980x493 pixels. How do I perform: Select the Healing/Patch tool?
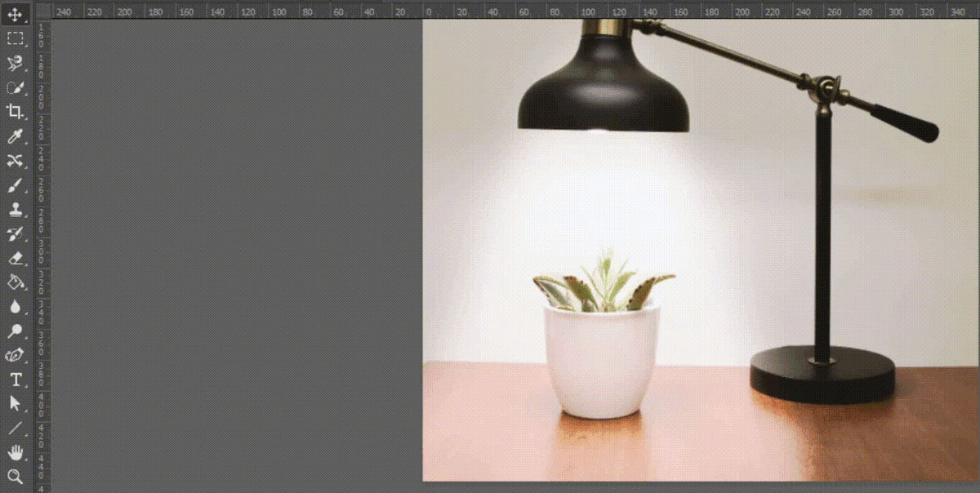pyautogui.click(x=16, y=161)
